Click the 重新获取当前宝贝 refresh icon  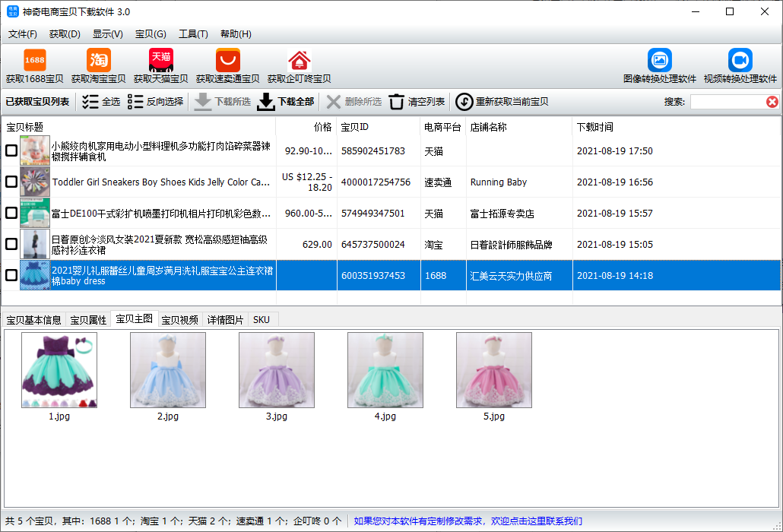(464, 102)
